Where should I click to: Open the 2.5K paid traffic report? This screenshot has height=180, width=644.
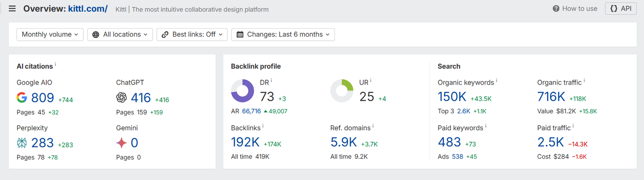click(551, 142)
